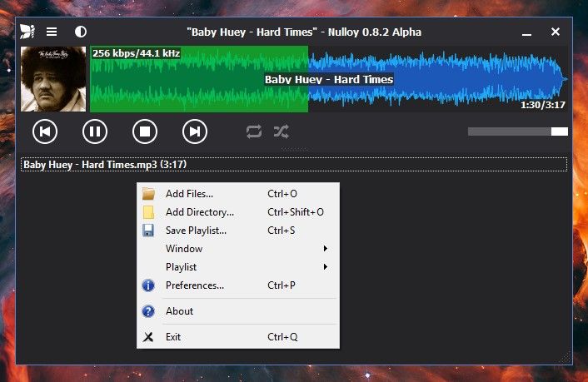Image resolution: width=588 pixels, height=382 pixels.
Task: Open the hamburger menu button
Action: click(52, 32)
